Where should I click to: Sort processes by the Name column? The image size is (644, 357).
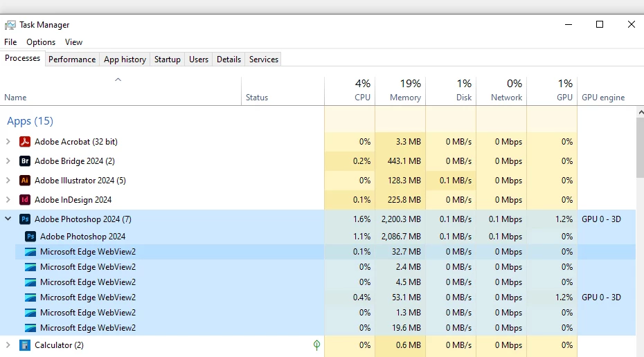click(x=120, y=91)
